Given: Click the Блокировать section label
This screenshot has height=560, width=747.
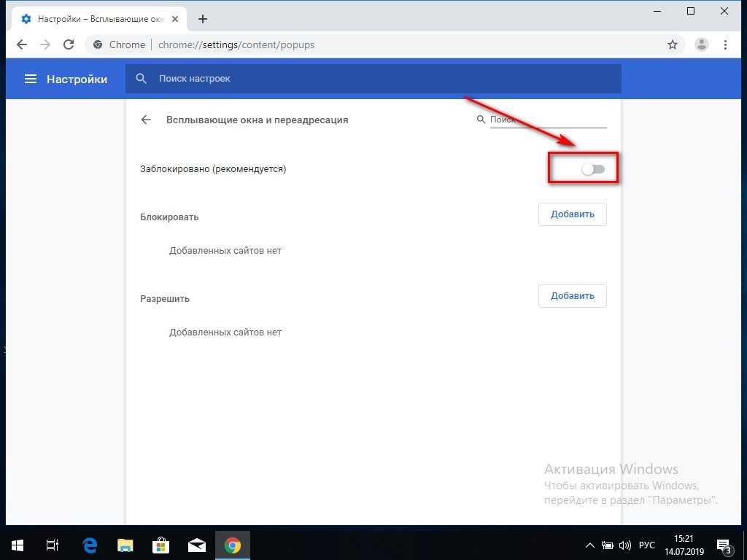Looking at the screenshot, I should coord(169,217).
